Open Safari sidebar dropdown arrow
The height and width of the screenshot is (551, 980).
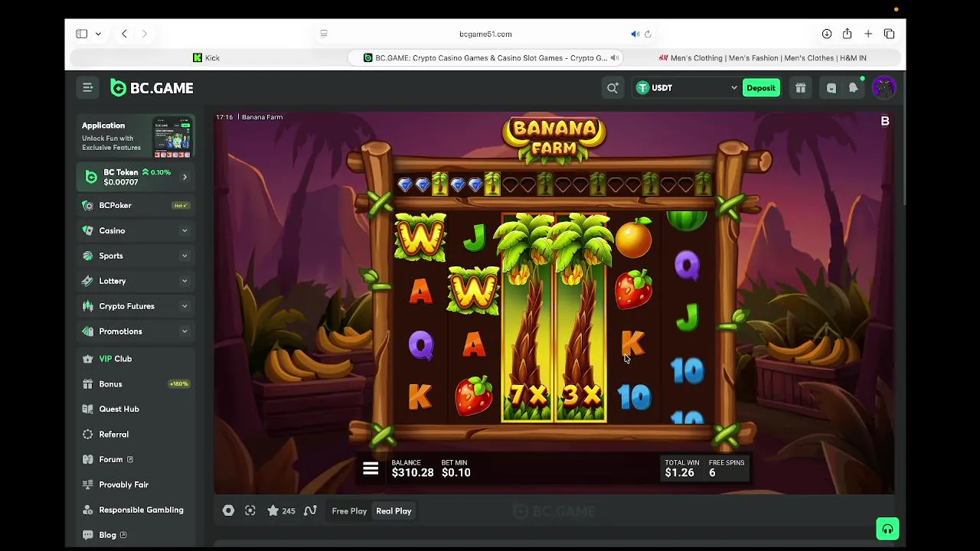(x=98, y=34)
